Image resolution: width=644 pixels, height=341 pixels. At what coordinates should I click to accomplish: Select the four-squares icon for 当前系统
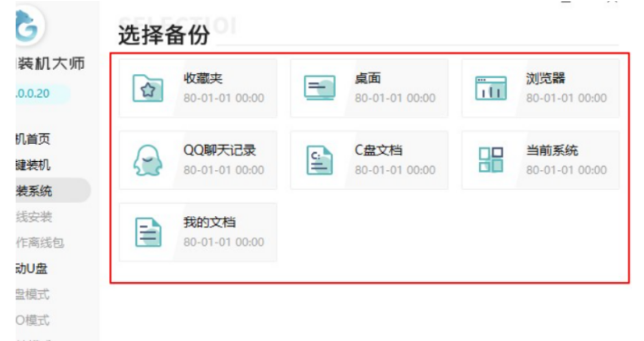point(490,160)
